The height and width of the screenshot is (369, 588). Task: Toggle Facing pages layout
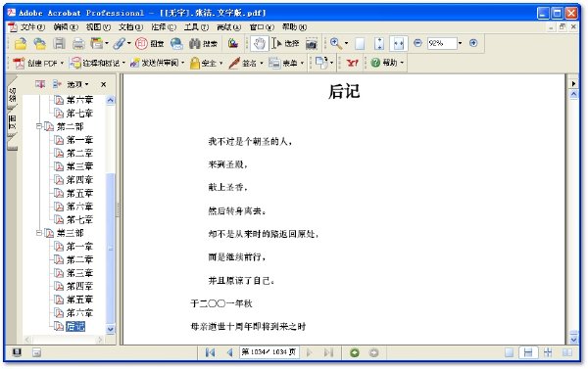pyautogui.click(x=567, y=352)
